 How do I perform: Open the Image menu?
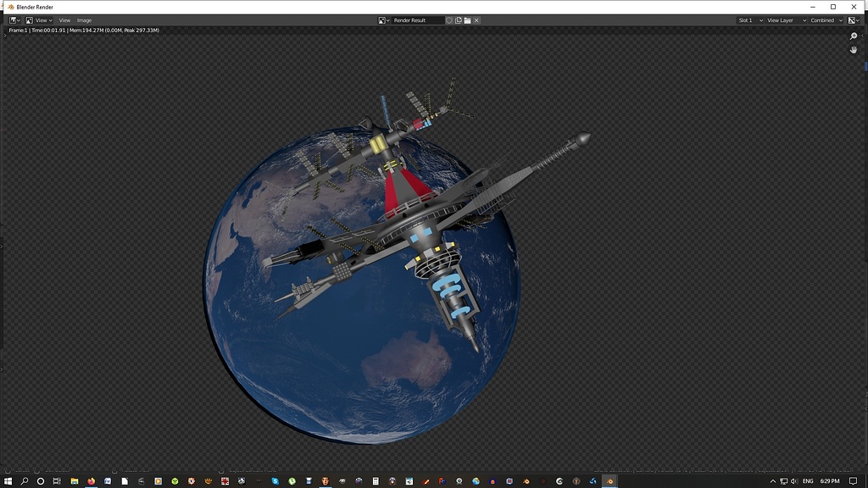[x=84, y=20]
